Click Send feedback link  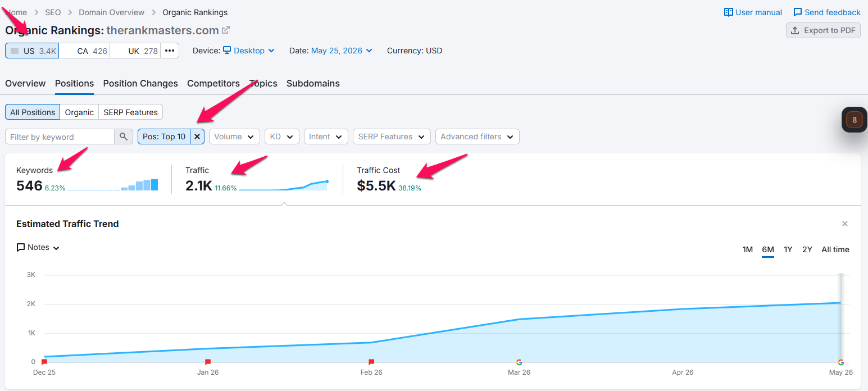[826, 12]
